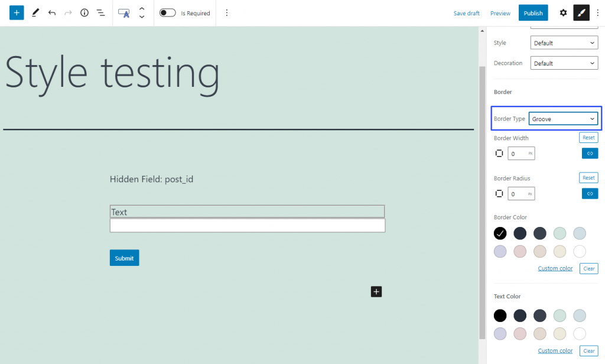
Task: Open the Border Type dropdown
Action: 563,119
